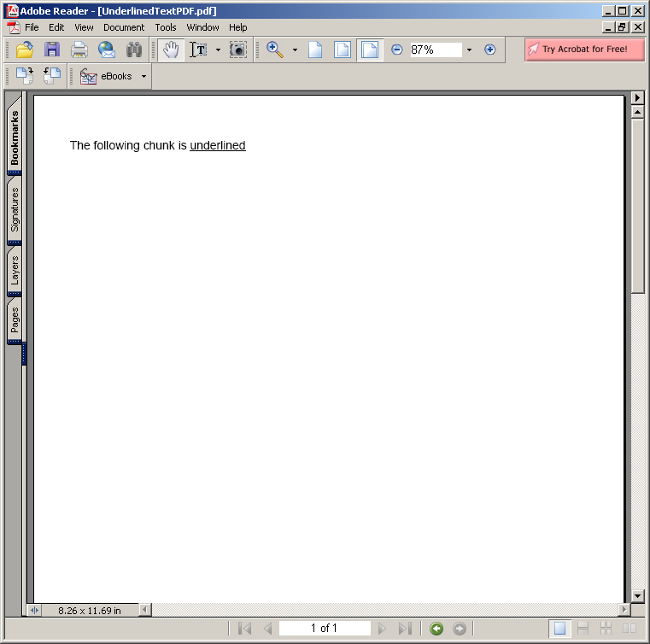Click the horizontal scrollbar left arrow
The height and width of the screenshot is (644, 650).
pos(144,610)
